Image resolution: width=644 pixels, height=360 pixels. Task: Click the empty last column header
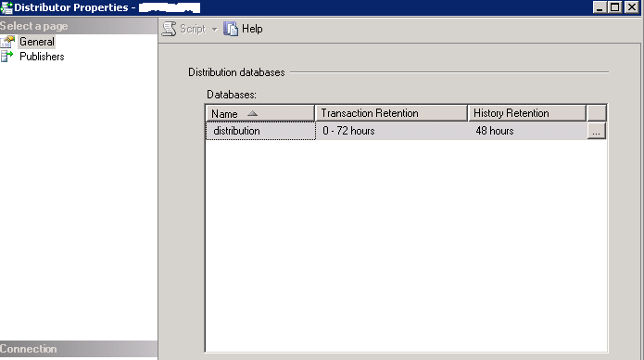click(597, 113)
